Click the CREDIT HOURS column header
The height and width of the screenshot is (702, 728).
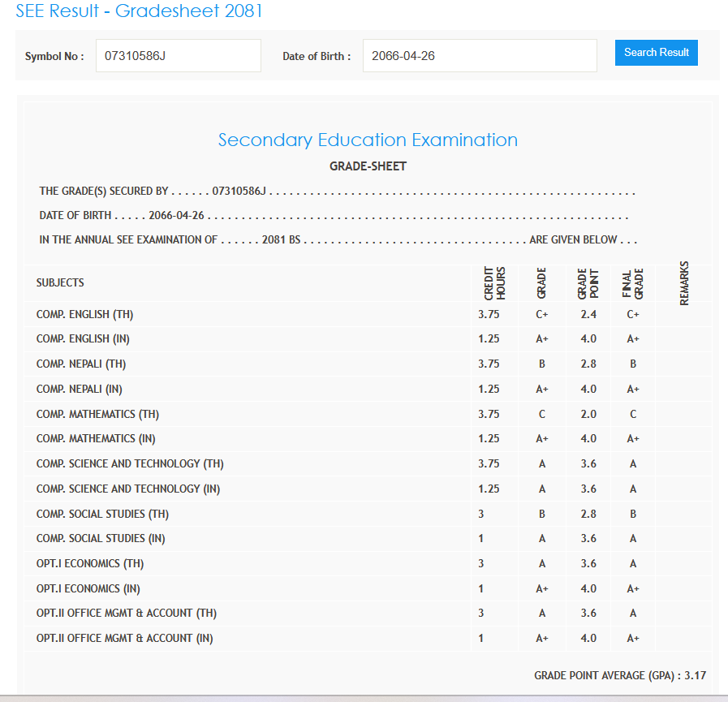495,283
